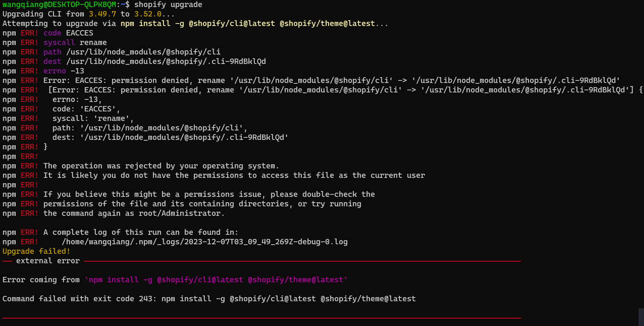Click the terminal's vertical scrollbar thumb
644x326 pixels.
pyautogui.click(x=641, y=317)
